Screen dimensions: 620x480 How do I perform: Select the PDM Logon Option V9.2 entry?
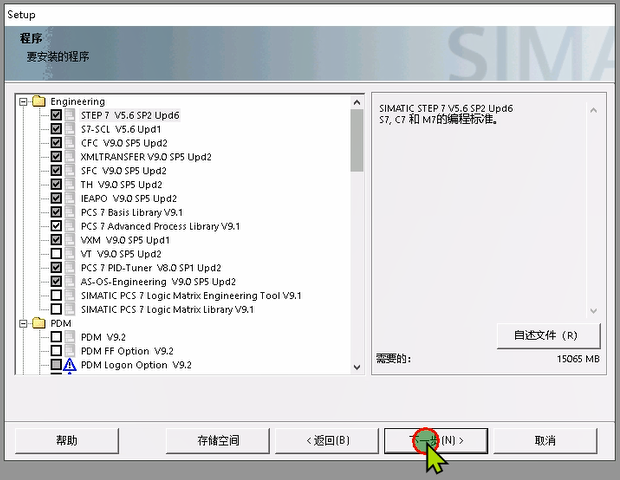(136, 365)
